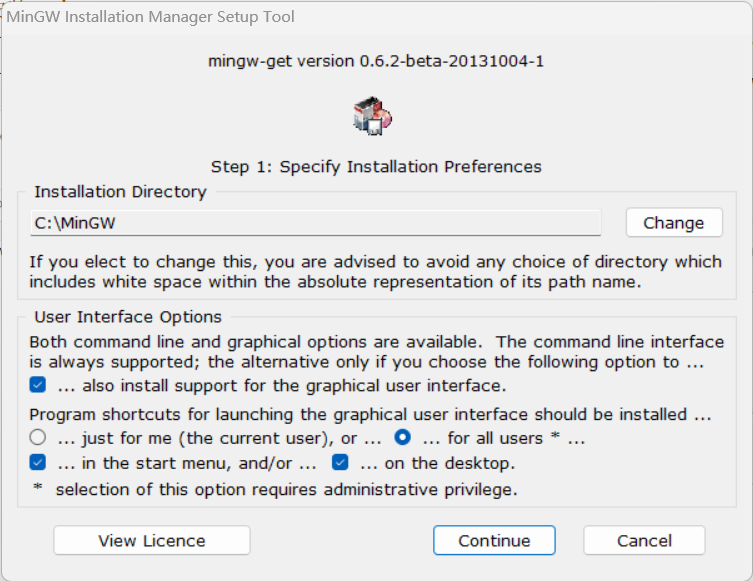Choose the 'for all users' radio option
753x581 pixels.
coord(403,437)
